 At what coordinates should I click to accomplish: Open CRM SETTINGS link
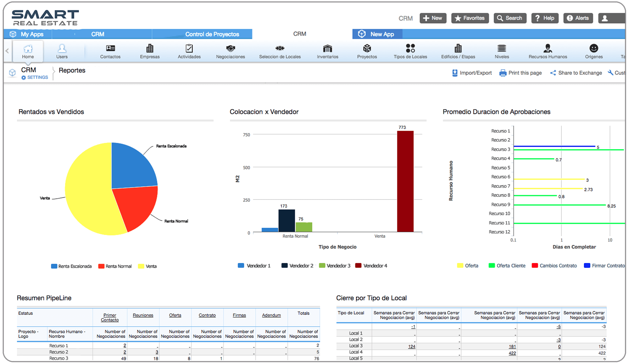pyautogui.click(x=35, y=77)
